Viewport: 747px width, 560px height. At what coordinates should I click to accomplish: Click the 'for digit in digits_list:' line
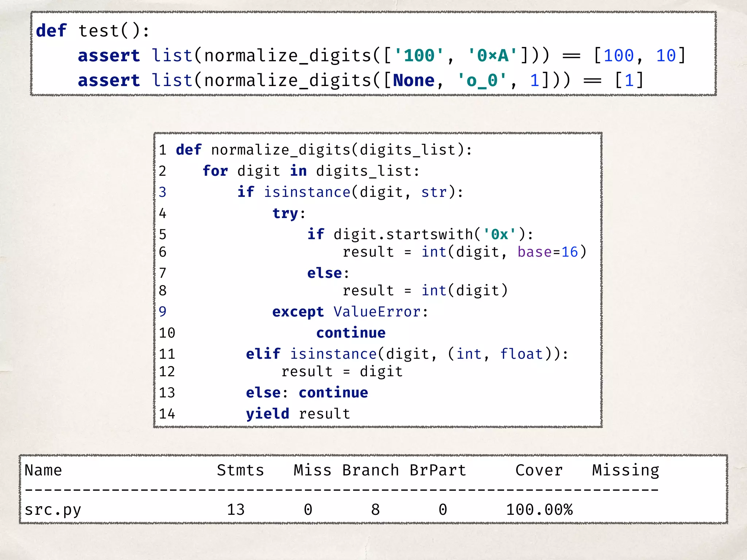click(x=311, y=171)
